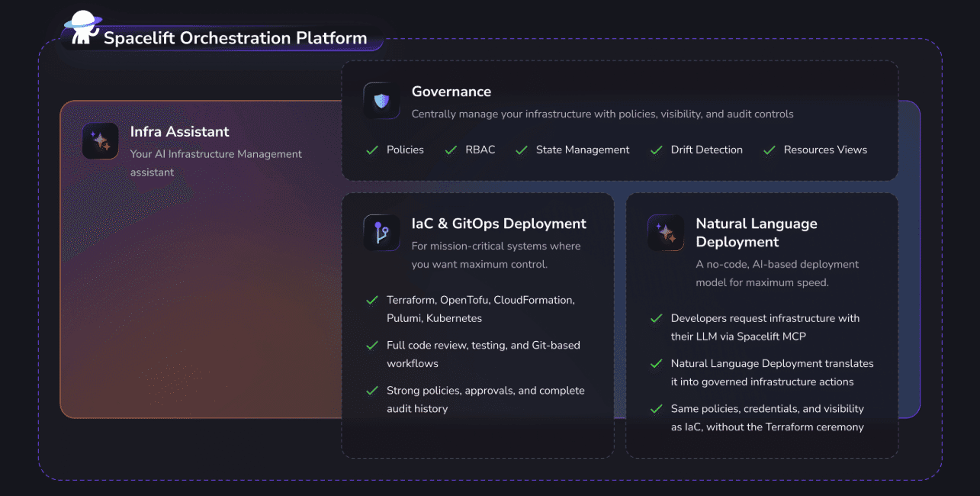Click the Natural Language Deployment sparkle icon
The image size is (980, 496).
click(666, 233)
